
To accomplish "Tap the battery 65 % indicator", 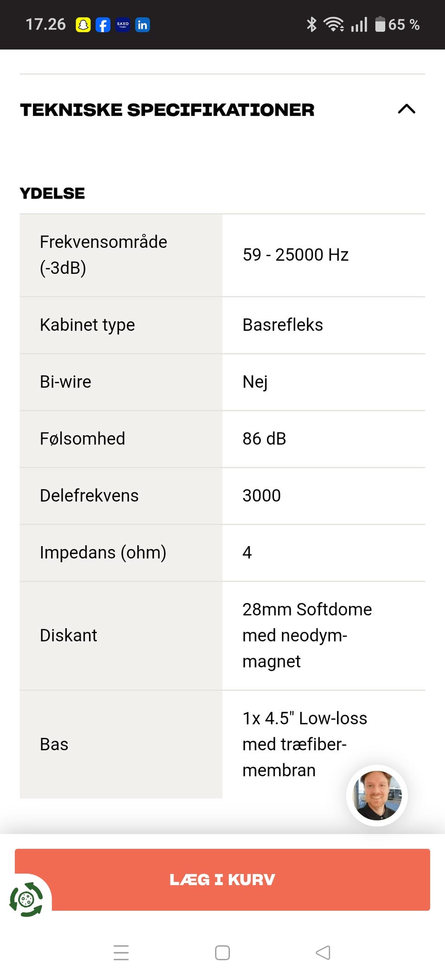I will (397, 24).
